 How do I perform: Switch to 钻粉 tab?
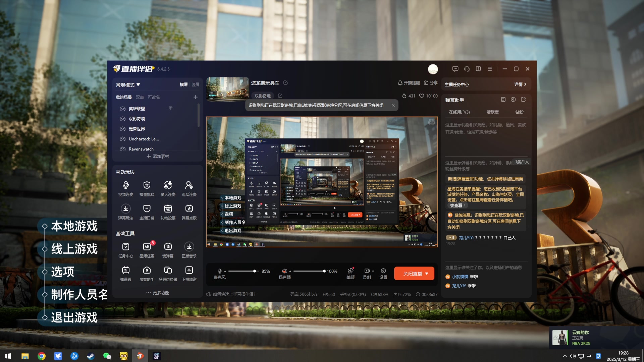pos(519,112)
